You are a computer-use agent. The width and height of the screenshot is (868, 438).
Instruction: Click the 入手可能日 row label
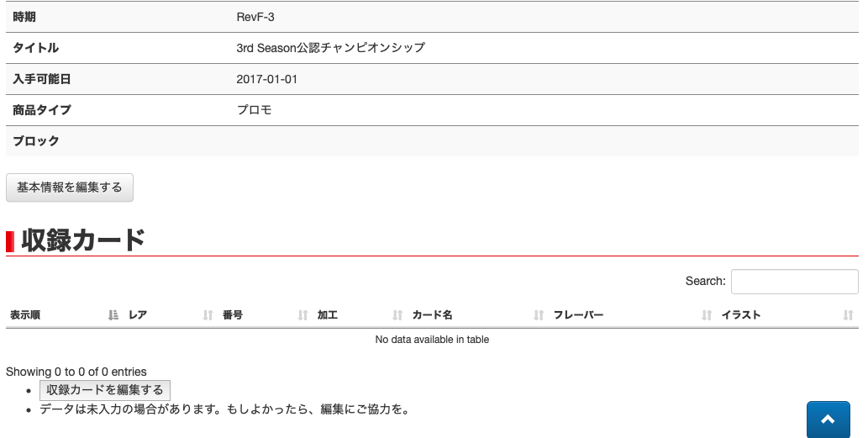[x=42, y=79]
